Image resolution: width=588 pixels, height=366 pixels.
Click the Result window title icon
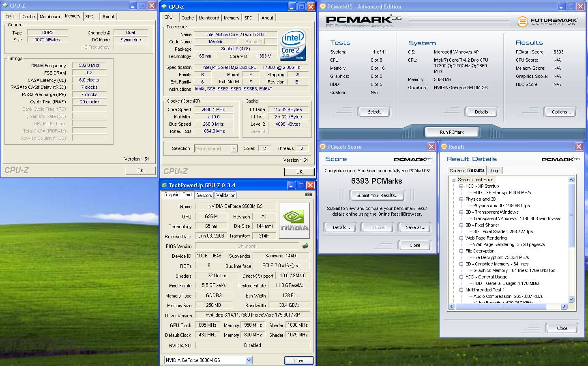pyautogui.click(x=444, y=147)
